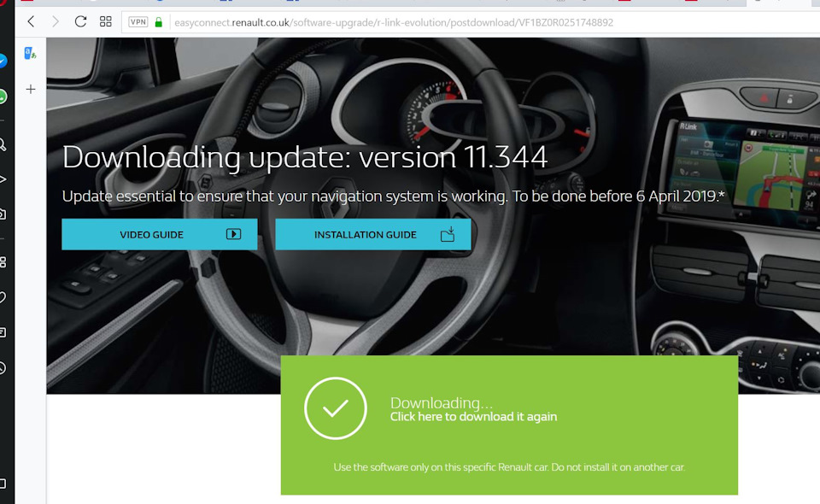This screenshot has width=820, height=504.
Task: Click the 'Downloading...' status text
Action: (442, 402)
